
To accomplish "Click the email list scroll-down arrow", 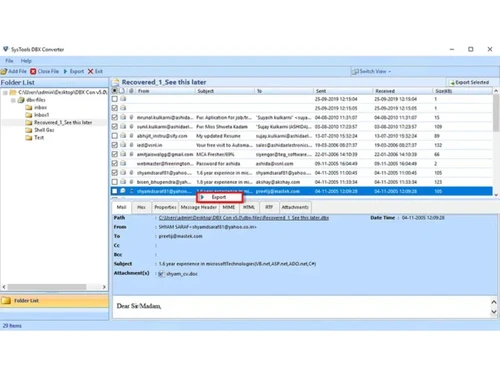I will click(x=496, y=195).
